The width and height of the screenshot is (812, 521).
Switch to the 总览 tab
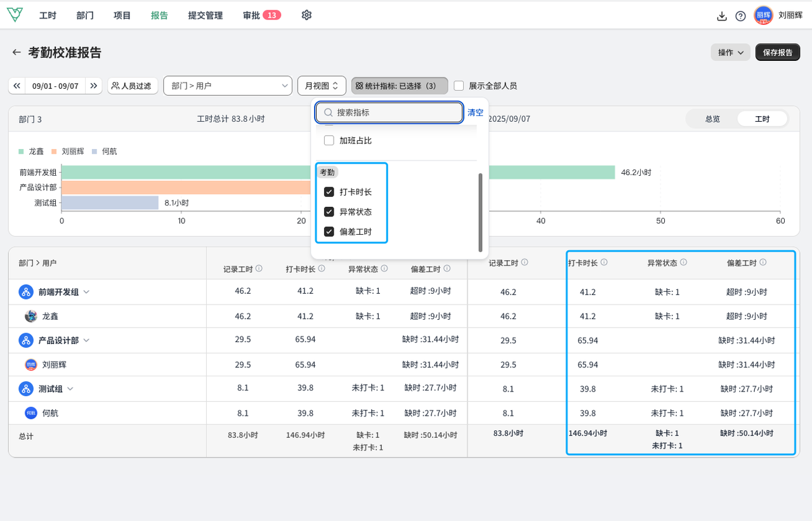[712, 119]
